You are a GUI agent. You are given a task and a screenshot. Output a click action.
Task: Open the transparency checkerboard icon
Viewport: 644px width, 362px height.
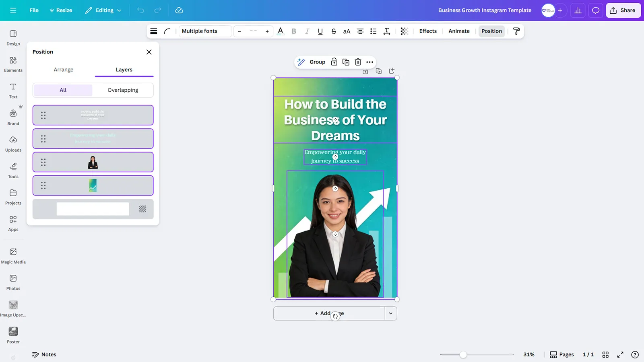point(404,31)
